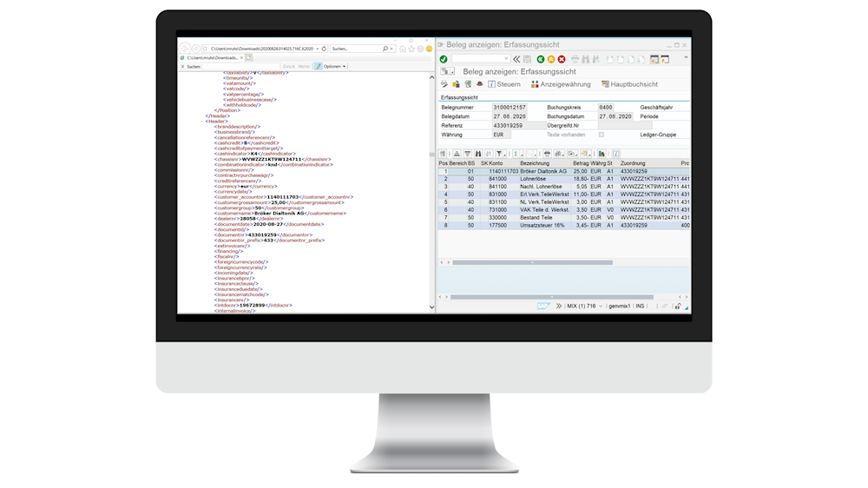Click the Buchungskreis field 0400
Image resolution: width=868 pixels, height=488 pixels.
coord(606,108)
